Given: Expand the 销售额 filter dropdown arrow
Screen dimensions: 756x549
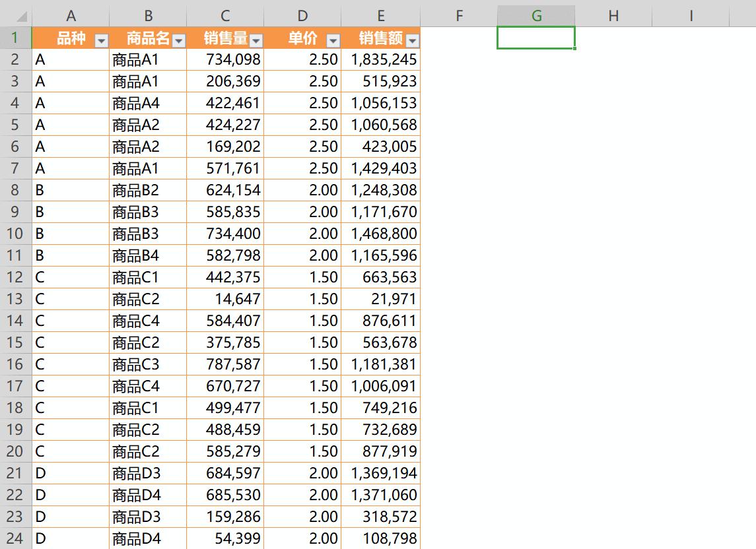Looking at the screenshot, I should pos(413,41).
